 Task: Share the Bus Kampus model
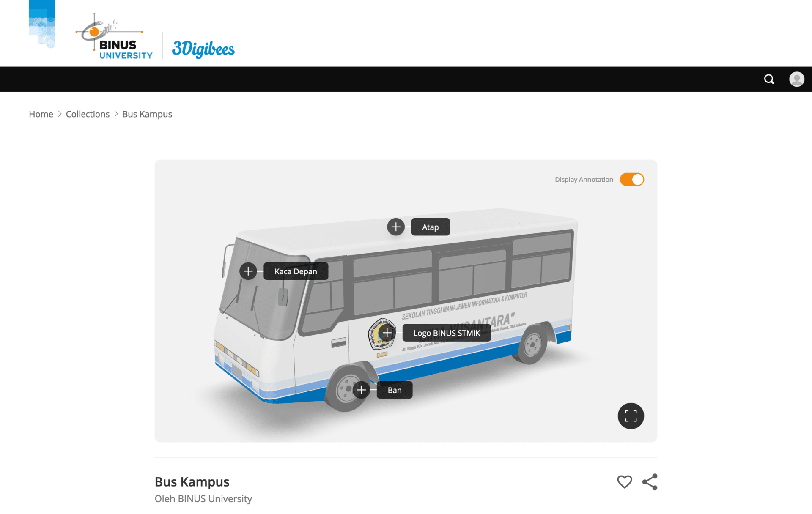[650, 482]
